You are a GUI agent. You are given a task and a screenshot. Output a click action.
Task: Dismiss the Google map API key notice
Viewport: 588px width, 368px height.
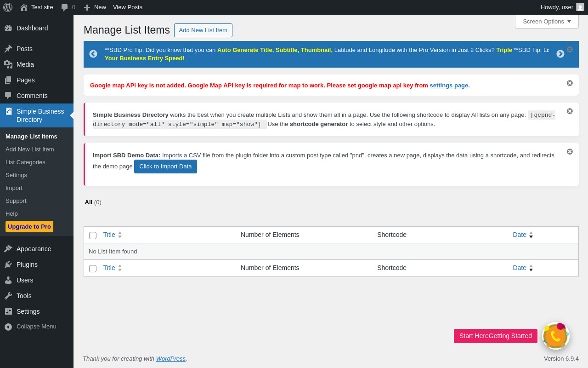pos(570,83)
